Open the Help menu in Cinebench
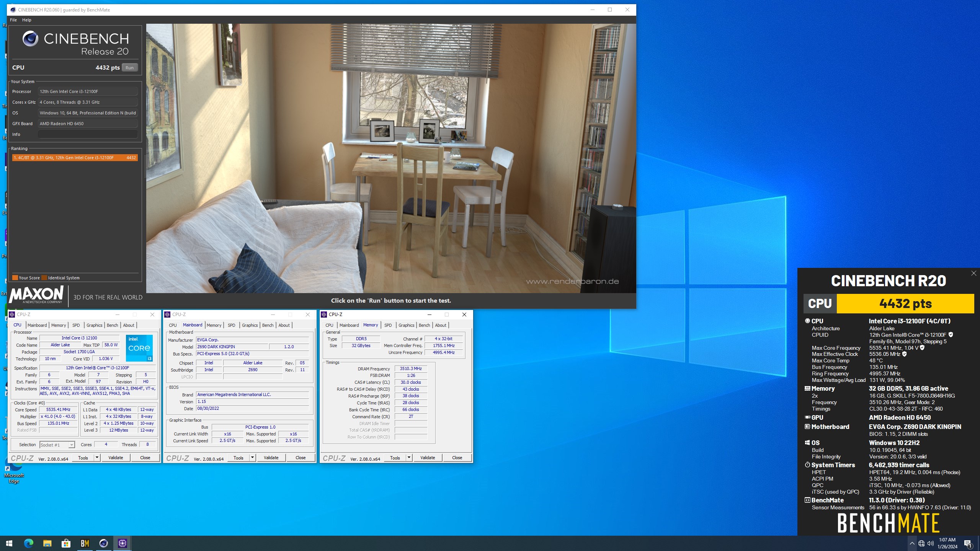Screen dimensions: 980x551 click(x=26, y=20)
